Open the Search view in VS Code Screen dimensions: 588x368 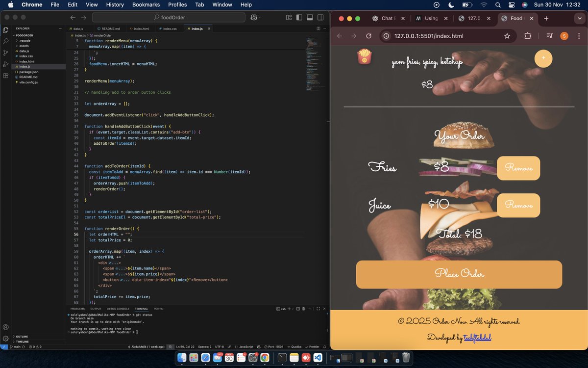pyautogui.click(x=5, y=41)
